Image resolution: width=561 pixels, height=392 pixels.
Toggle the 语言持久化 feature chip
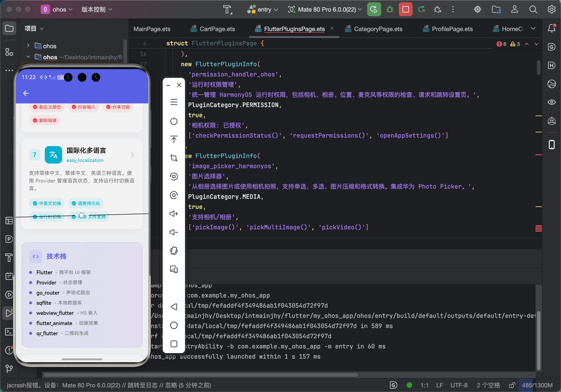[x=86, y=203]
